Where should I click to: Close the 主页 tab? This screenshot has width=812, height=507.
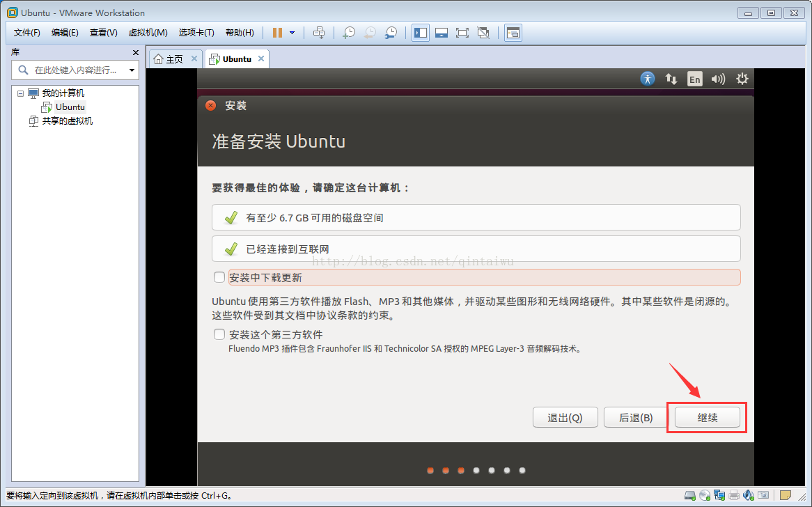coord(194,58)
